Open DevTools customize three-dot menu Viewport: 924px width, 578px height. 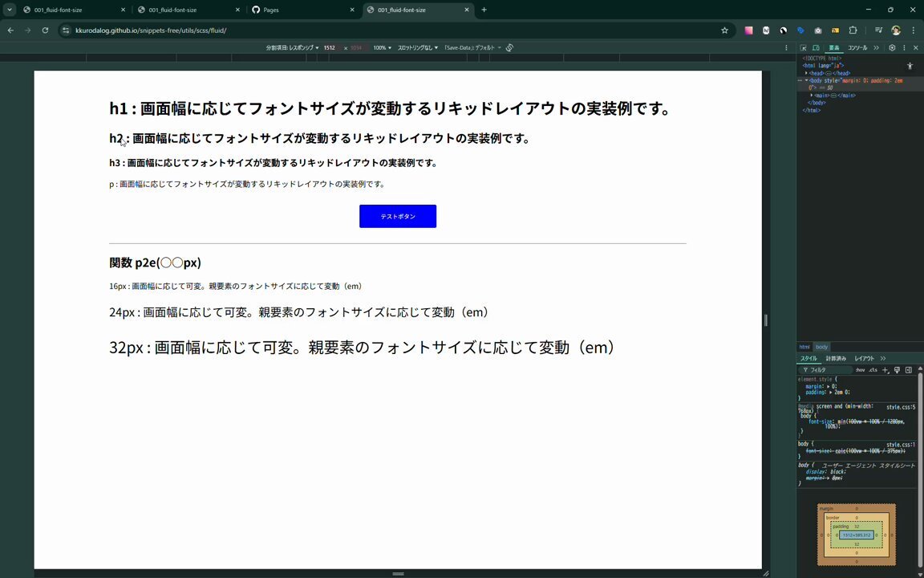coord(904,48)
